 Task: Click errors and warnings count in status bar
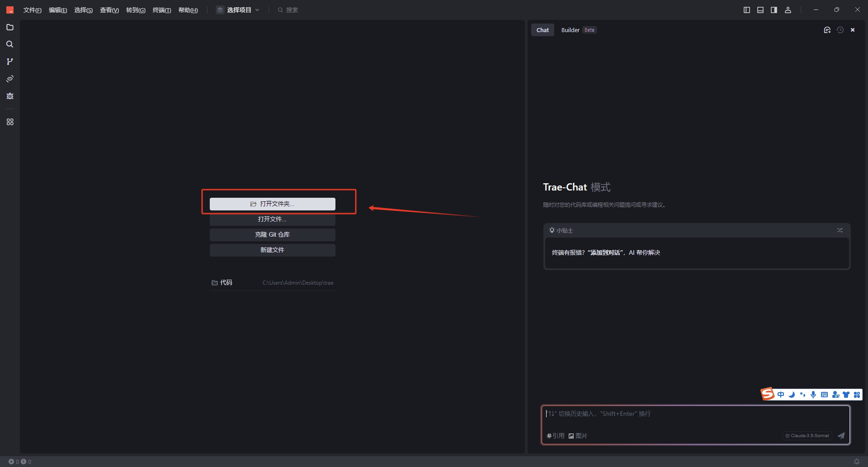(x=20, y=462)
